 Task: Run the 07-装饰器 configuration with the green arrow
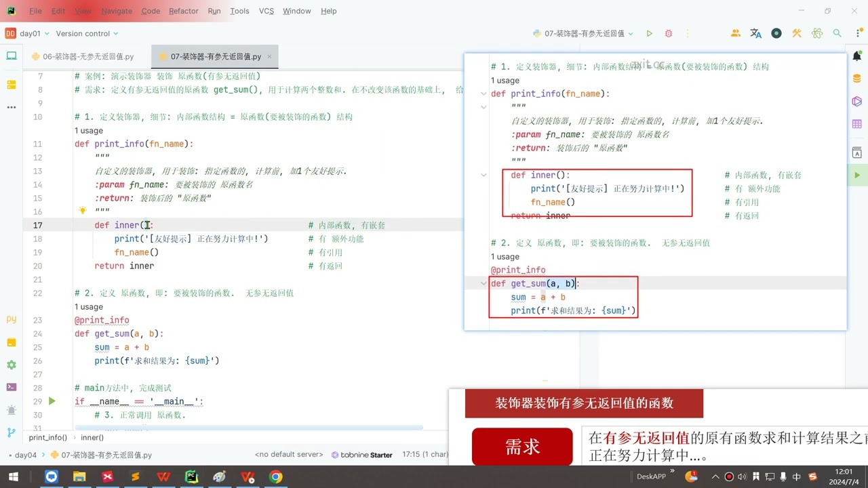click(649, 33)
